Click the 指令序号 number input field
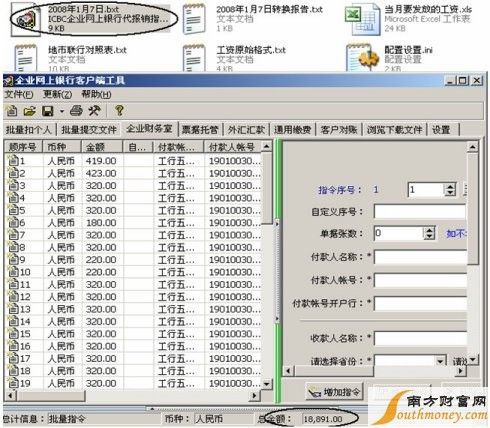490x428 pixels. pos(426,190)
